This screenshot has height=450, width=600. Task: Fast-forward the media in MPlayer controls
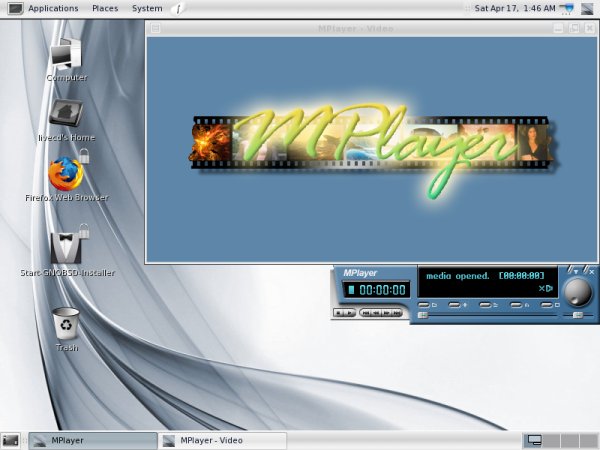[386, 313]
